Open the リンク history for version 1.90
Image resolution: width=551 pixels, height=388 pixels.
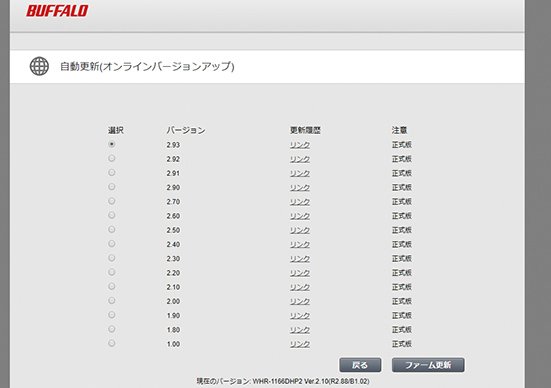point(300,316)
